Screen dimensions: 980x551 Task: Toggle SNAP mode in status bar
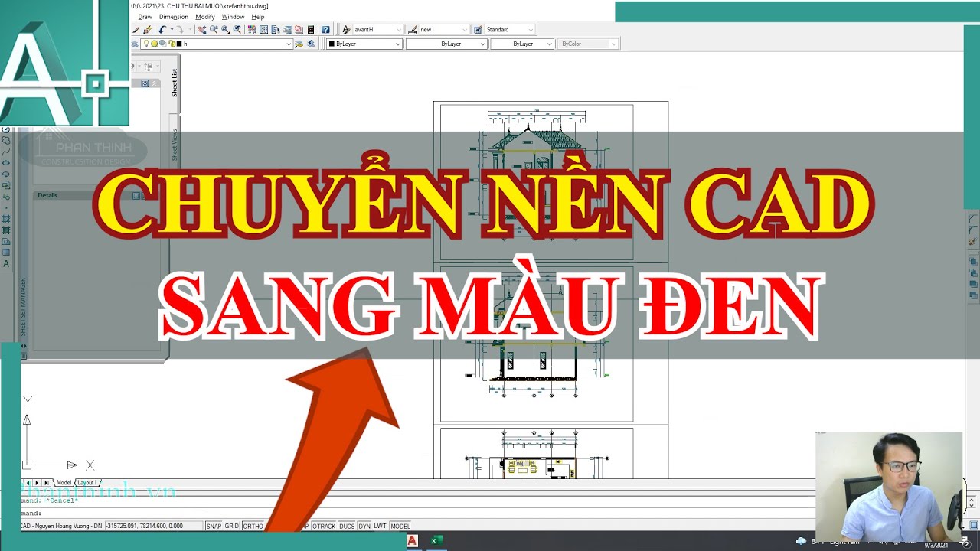tap(214, 527)
